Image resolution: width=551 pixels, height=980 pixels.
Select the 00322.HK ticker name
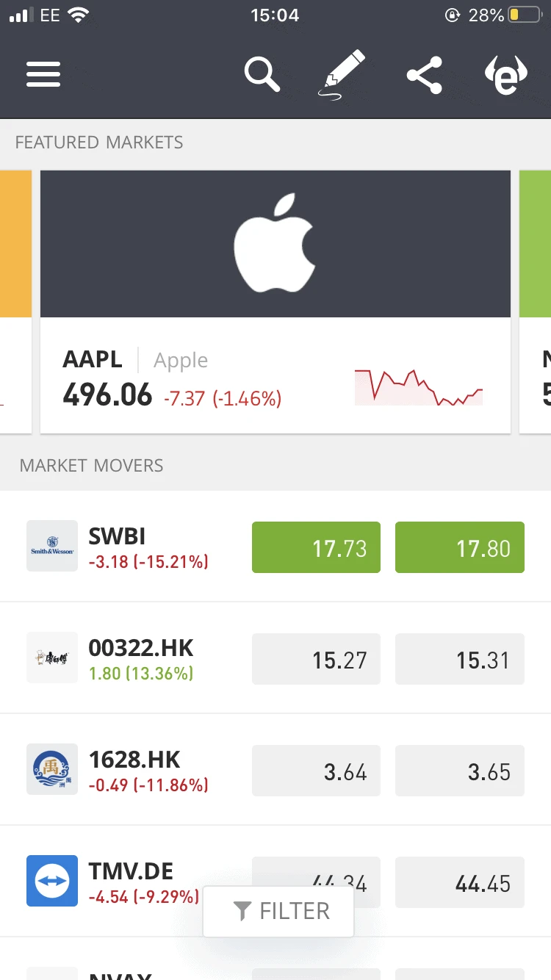(141, 648)
